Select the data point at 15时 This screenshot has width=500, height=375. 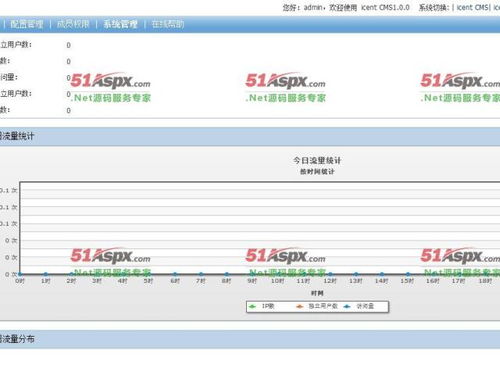pyautogui.click(x=407, y=274)
